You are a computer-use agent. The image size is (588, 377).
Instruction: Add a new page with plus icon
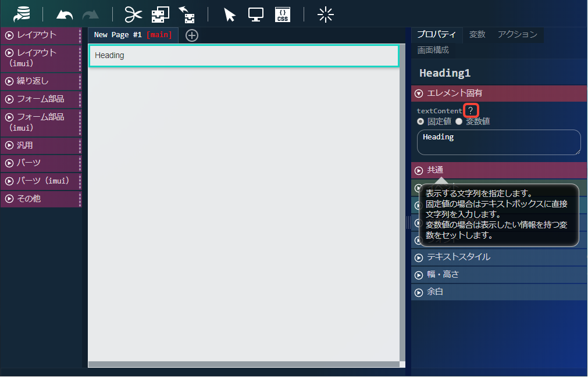coord(191,35)
